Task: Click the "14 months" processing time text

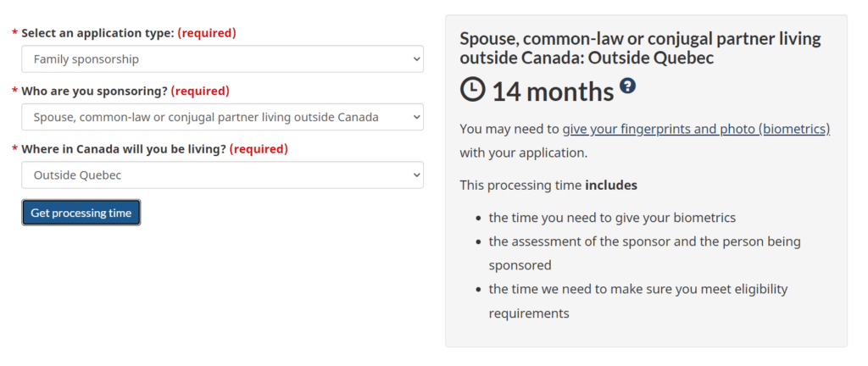Action: [x=553, y=91]
